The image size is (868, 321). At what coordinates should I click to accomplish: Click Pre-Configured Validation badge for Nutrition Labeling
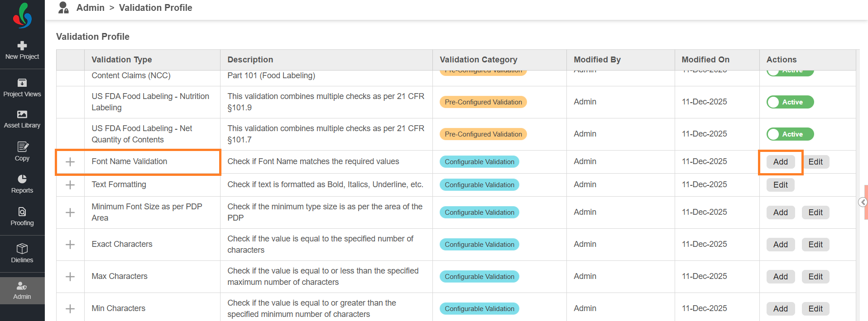click(483, 102)
